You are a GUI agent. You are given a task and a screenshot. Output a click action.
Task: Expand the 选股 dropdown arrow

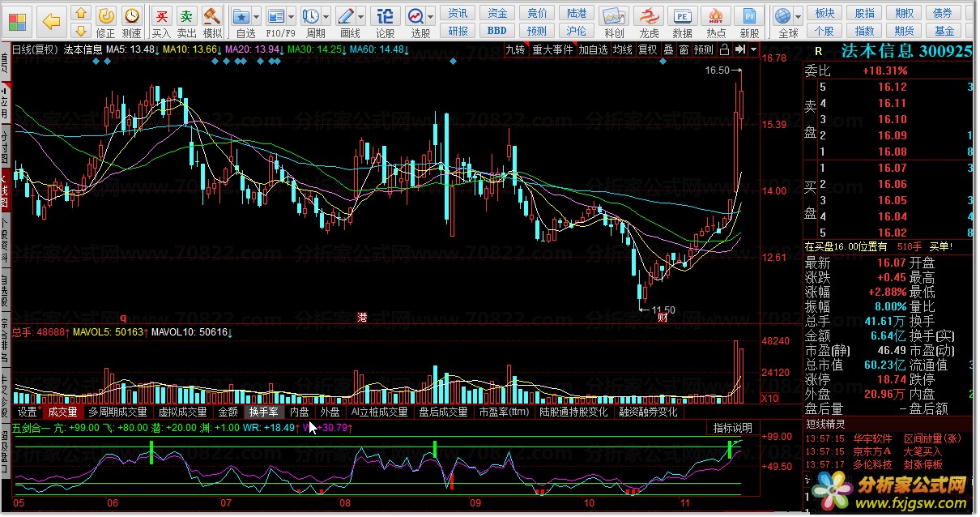pyautogui.click(x=430, y=16)
